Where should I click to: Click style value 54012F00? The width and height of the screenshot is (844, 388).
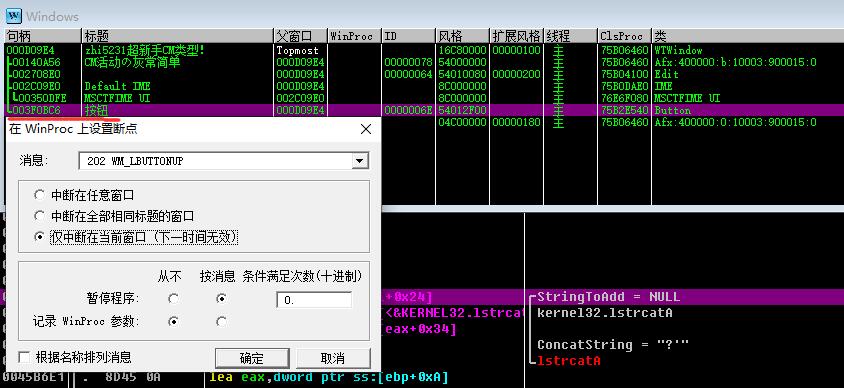coord(462,110)
